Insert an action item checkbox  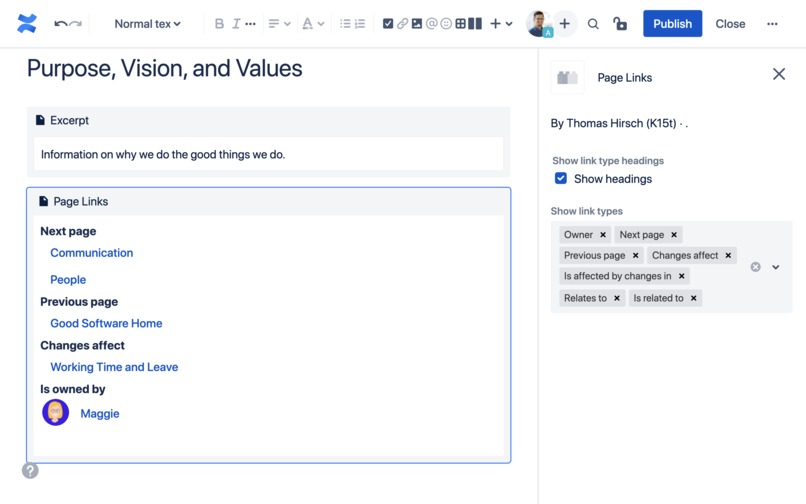(388, 24)
